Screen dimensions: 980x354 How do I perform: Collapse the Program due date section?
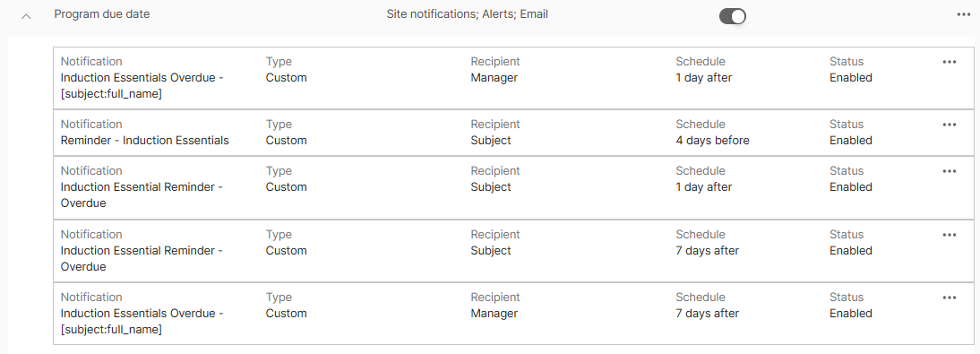[x=26, y=17]
